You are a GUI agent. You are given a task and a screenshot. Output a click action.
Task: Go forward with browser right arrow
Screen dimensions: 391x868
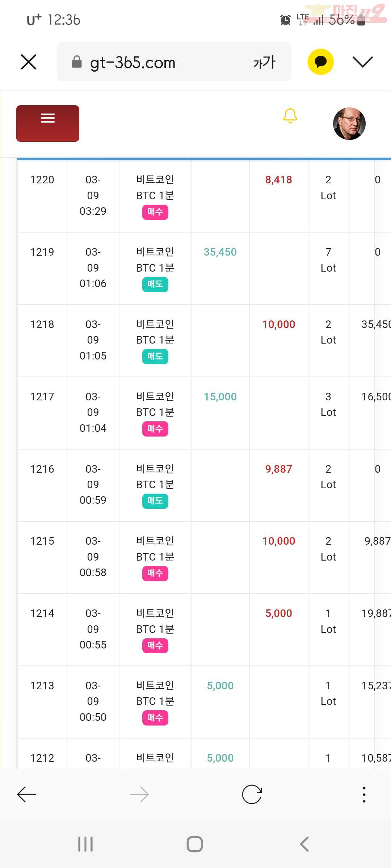[139, 795]
